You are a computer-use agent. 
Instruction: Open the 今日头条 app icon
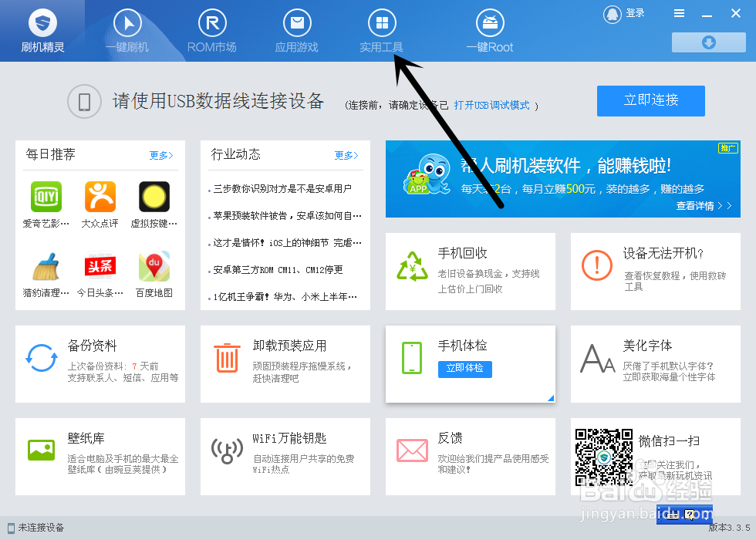tap(100, 266)
